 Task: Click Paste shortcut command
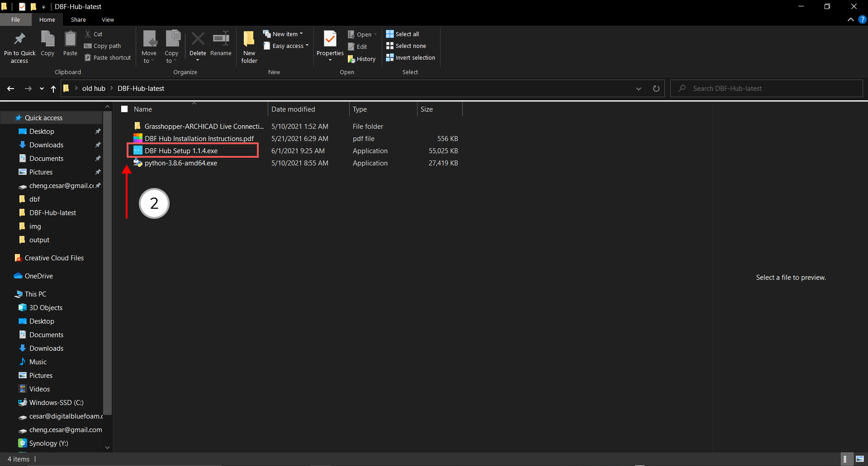tap(108, 57)
